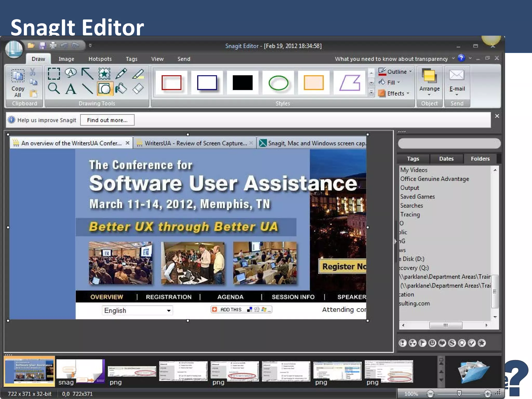Click What you need to know about transparency
This screenshot has height=399, width=532.
391,59
